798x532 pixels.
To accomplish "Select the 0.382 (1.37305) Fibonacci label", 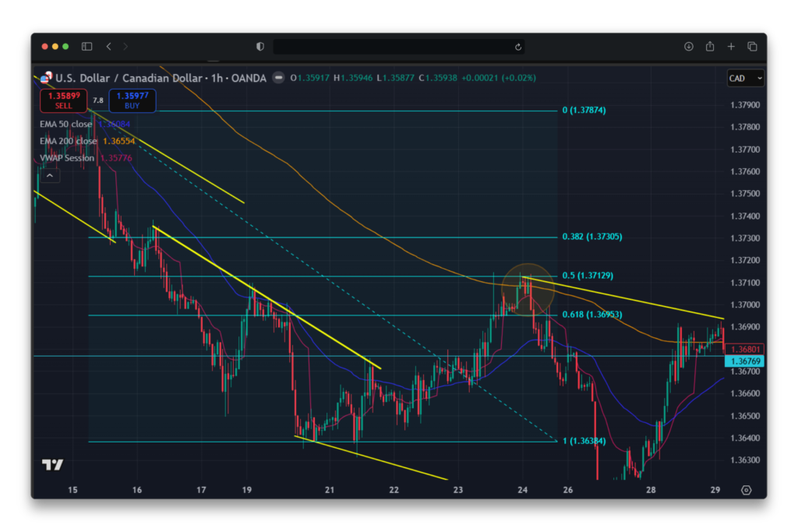I will click(592, 237).
